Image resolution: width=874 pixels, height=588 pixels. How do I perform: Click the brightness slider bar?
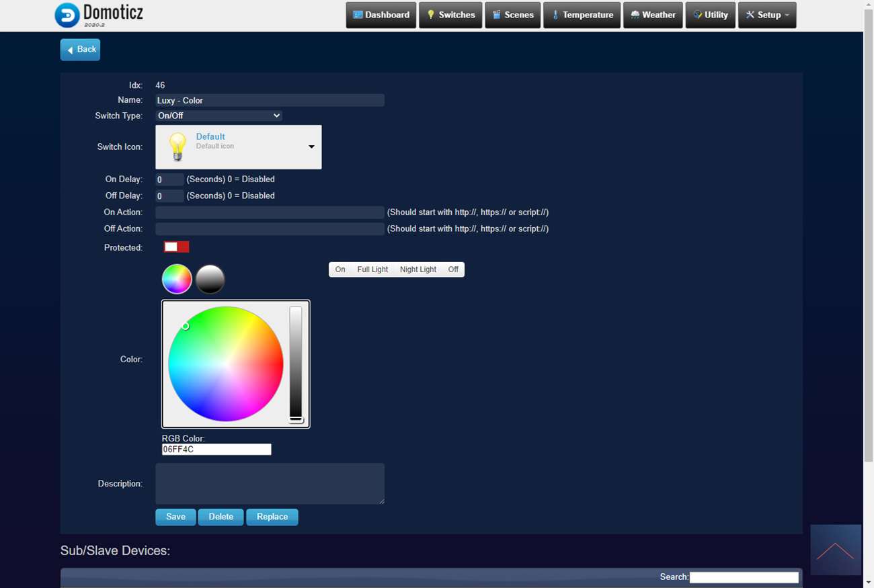point(296,363)
